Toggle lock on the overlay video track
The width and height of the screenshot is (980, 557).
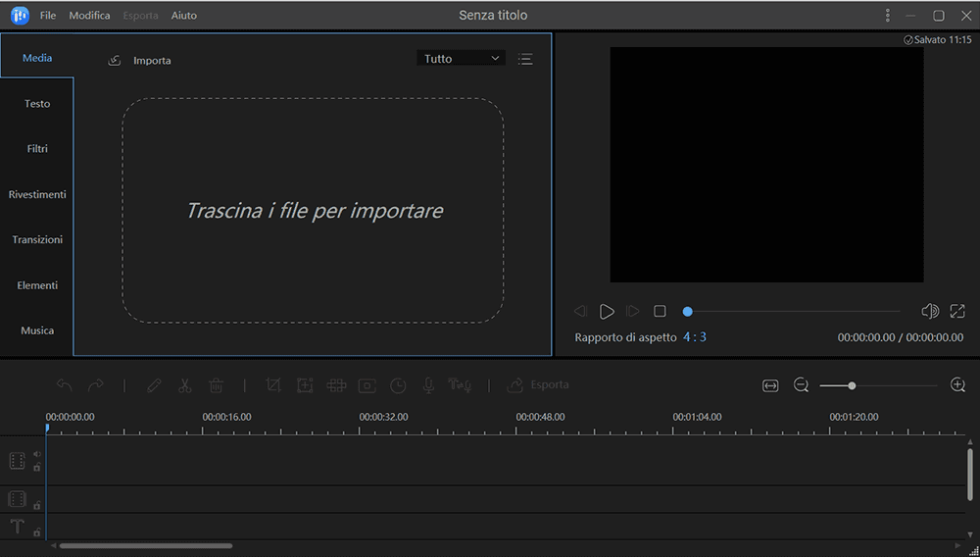coord(37,505)
